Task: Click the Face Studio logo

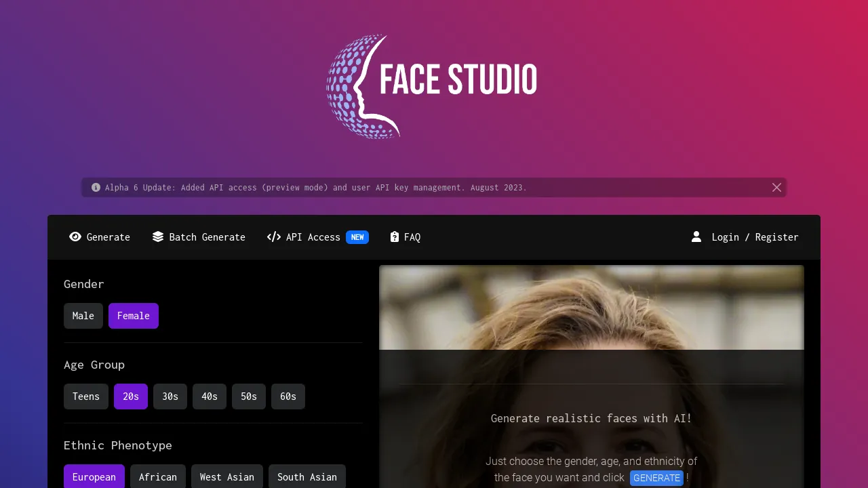Action: click(432, 87)
